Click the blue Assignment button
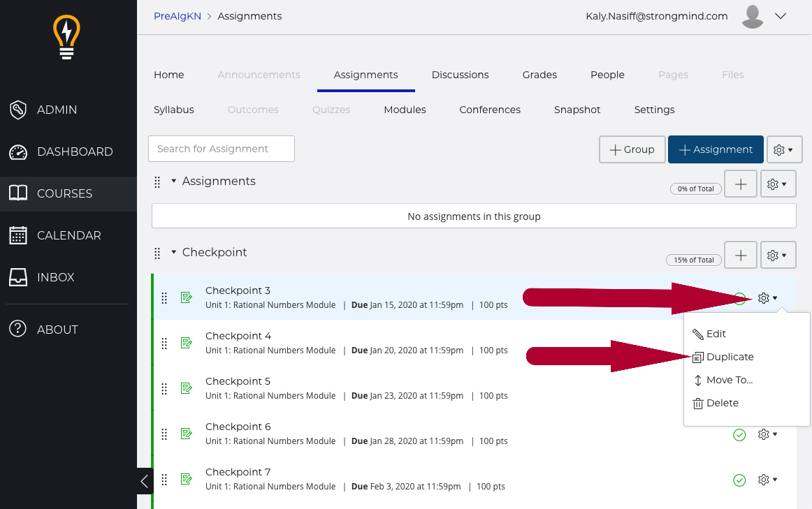Screen dimensions: 812x509 [715, 149]
